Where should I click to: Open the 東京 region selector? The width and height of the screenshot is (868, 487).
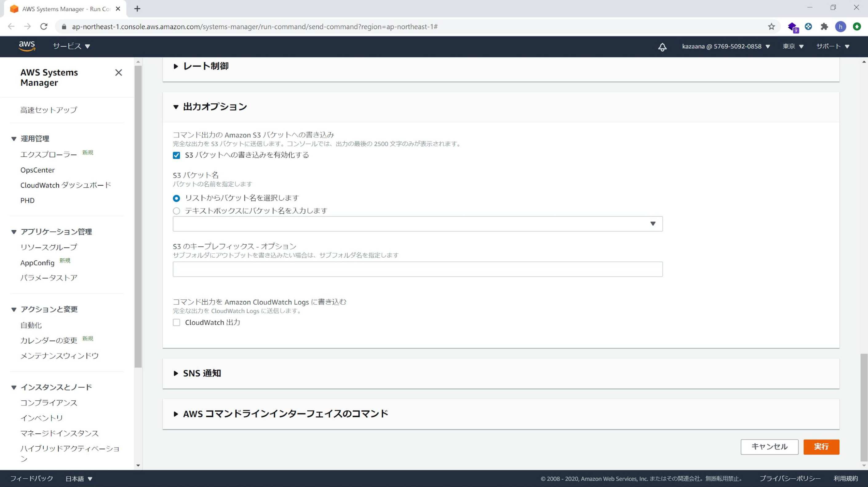793,46
